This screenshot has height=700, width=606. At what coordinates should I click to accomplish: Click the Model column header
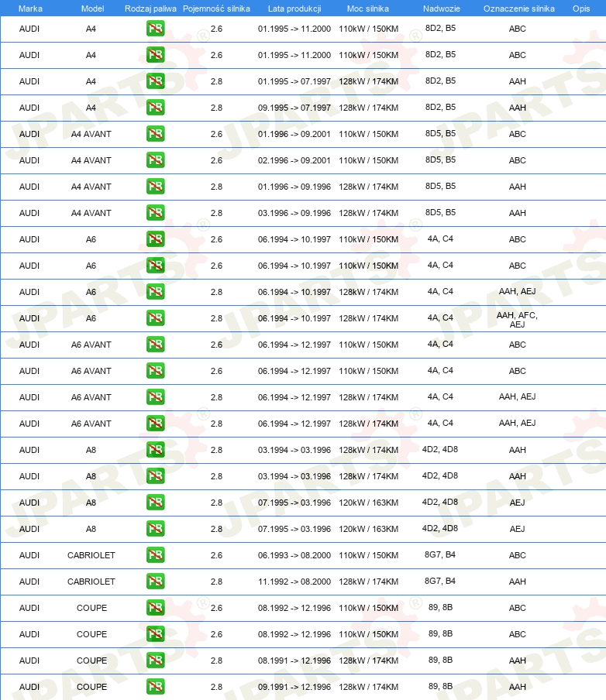tap(92, 9)
